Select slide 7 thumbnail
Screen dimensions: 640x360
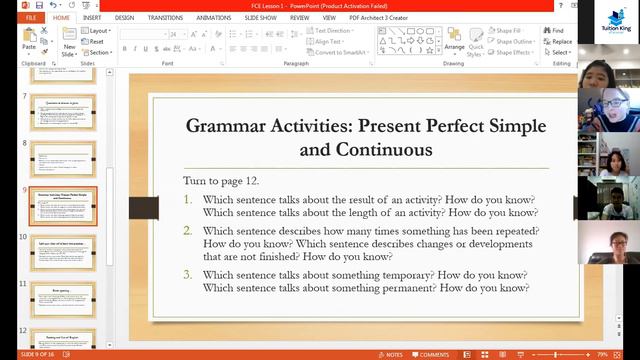point(63,112)
